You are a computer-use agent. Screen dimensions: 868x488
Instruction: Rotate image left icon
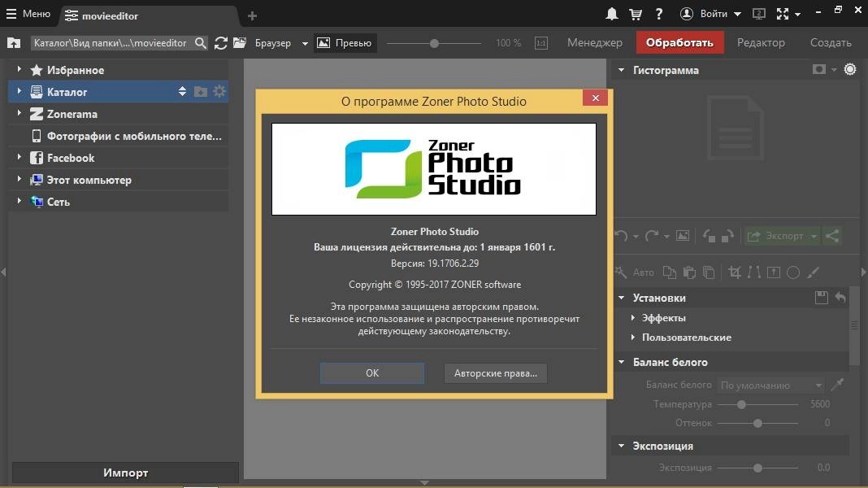point(710,236)
